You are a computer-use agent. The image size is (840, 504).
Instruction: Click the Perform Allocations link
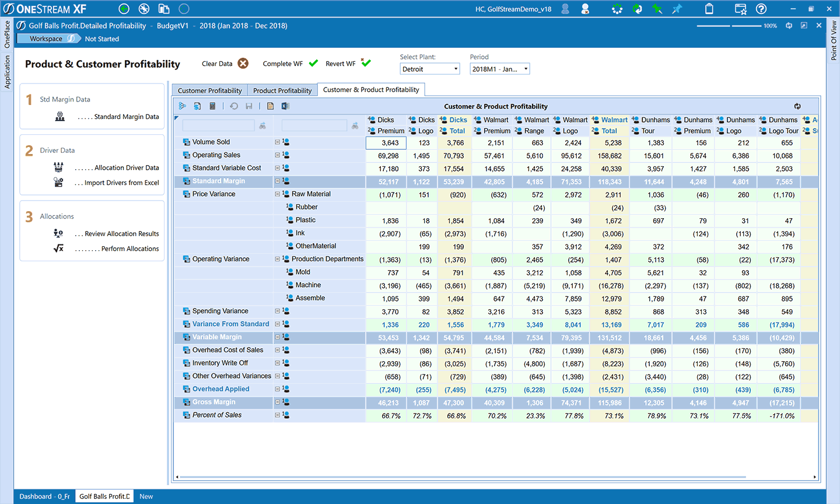(130, 249)
